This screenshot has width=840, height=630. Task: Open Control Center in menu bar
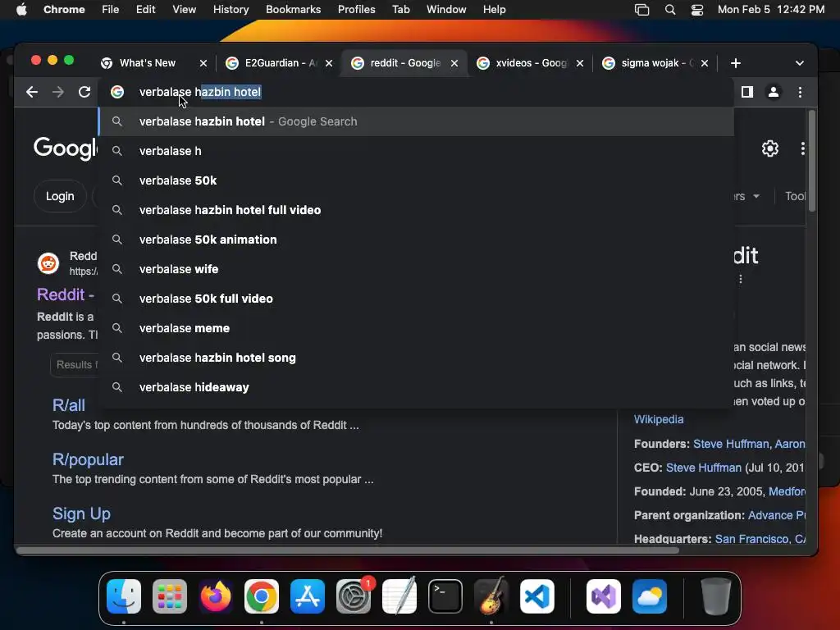click(x=697, y=10)
